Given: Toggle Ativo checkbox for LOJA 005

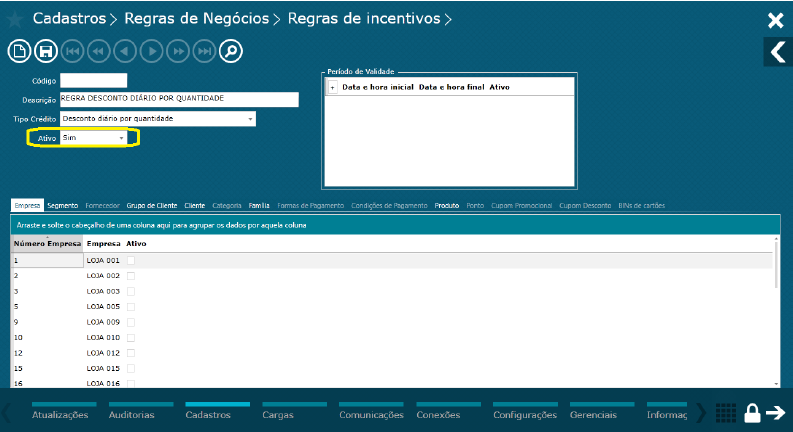Looking at the screenshot, I should (131, 307).
